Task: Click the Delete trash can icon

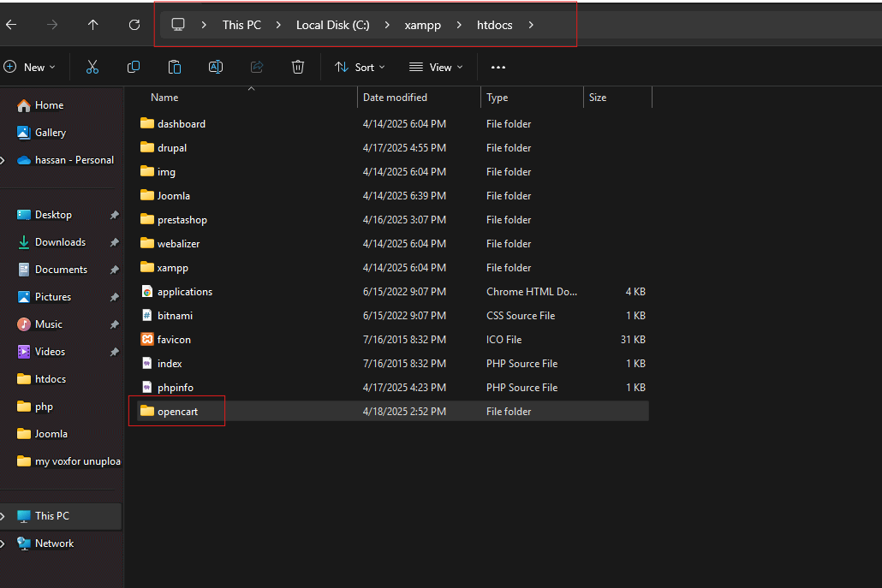Action: (298, 67)
